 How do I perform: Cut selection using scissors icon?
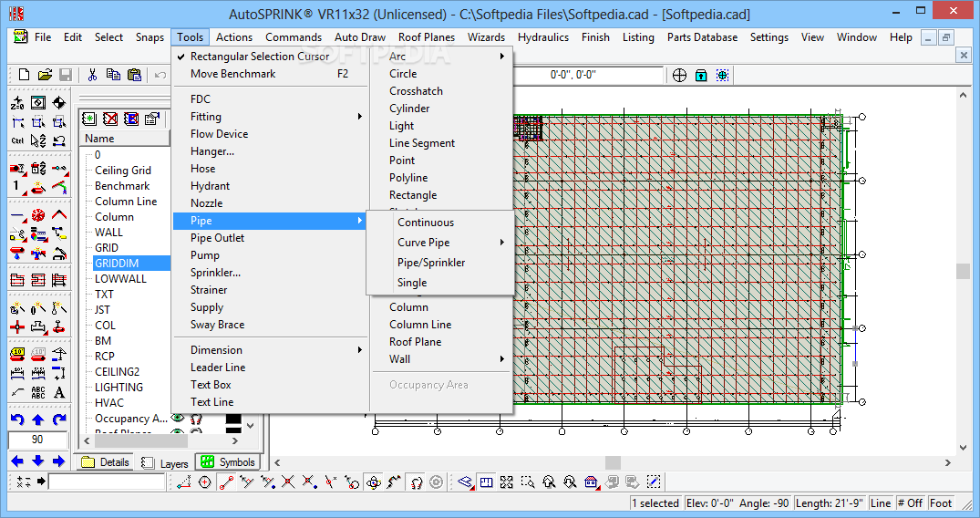[x=92, y=75]
